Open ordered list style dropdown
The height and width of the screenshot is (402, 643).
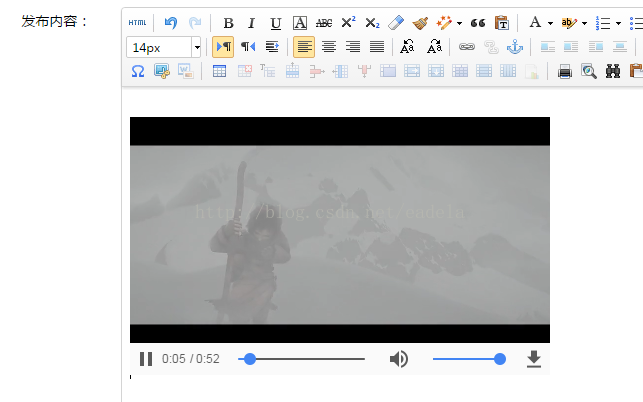(x=618, y=23)
